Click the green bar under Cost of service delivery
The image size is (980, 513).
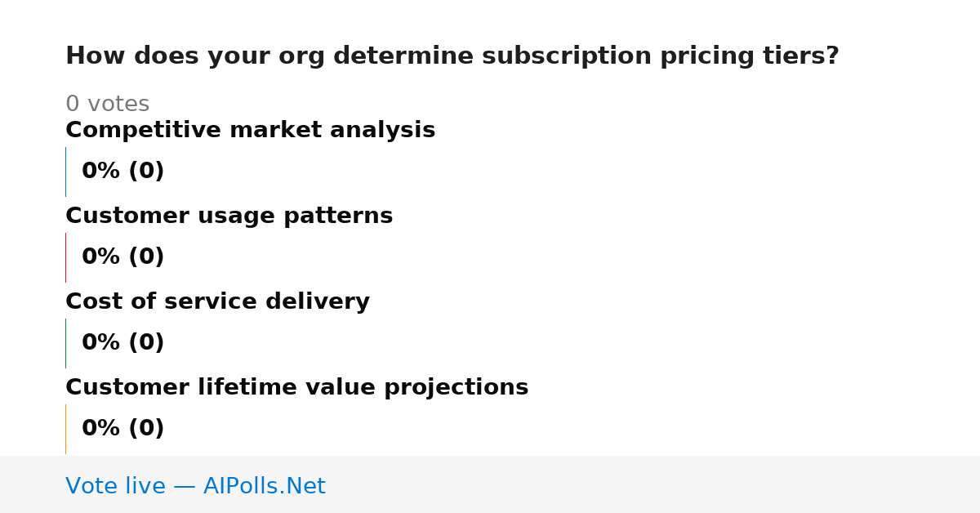point(65,343)
